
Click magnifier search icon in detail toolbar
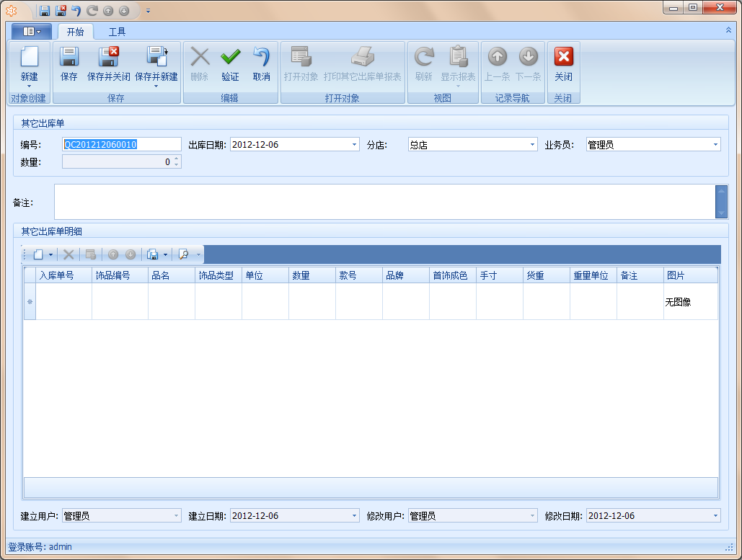[184, 254]
